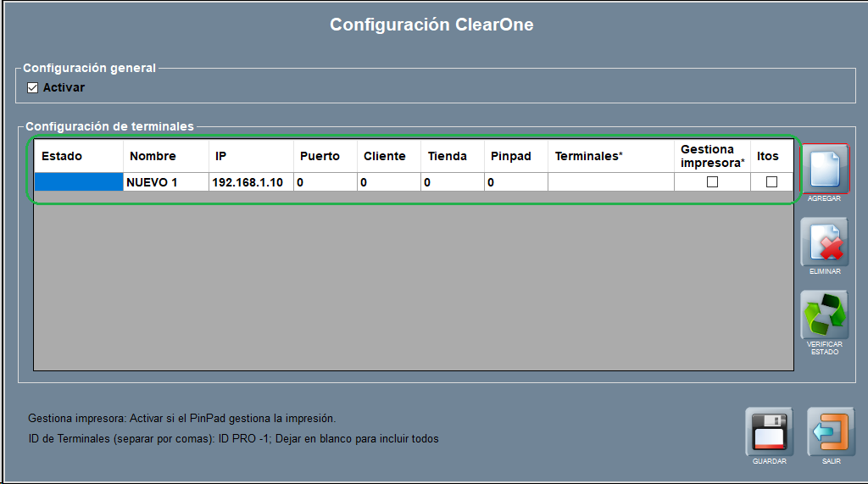The image size is (868, 484).
Task: Click the Estado column header
Action: pos(78,156)
